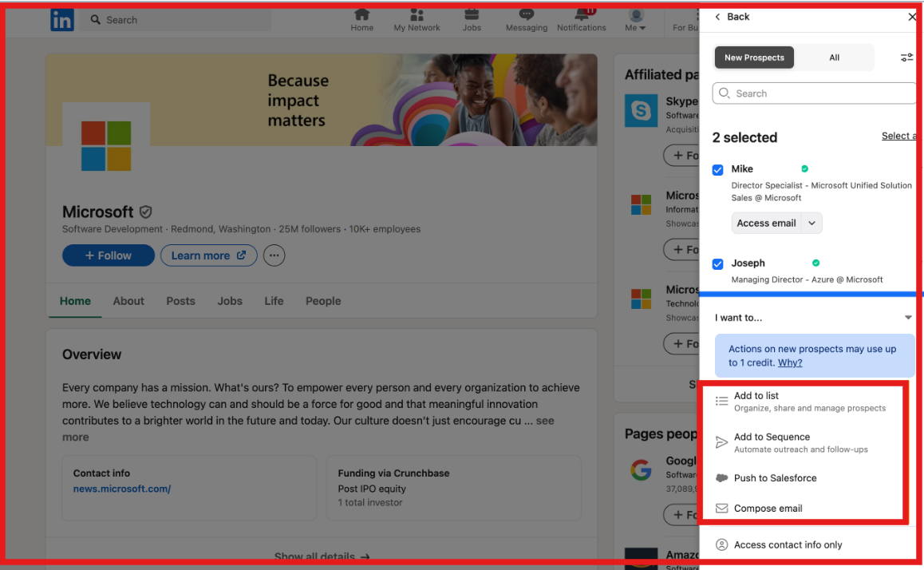
Task: Uncheck Mike's prospect checkbox
Action: tap(717, 169)
